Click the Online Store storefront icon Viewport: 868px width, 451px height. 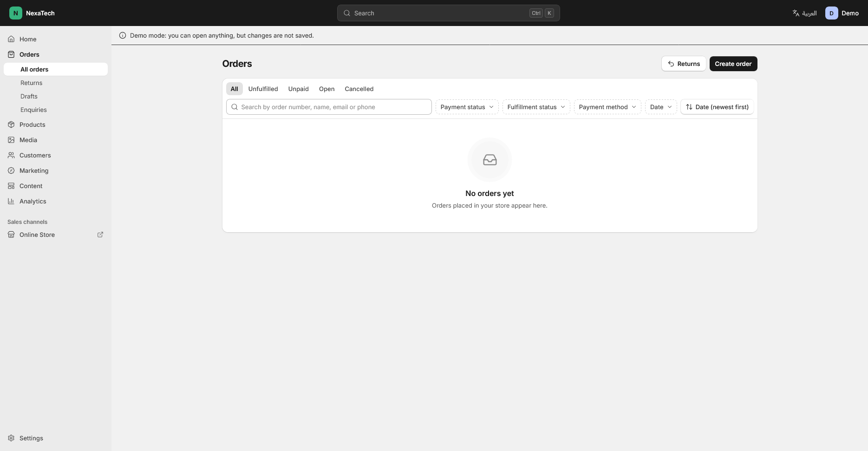click(11, 235)
